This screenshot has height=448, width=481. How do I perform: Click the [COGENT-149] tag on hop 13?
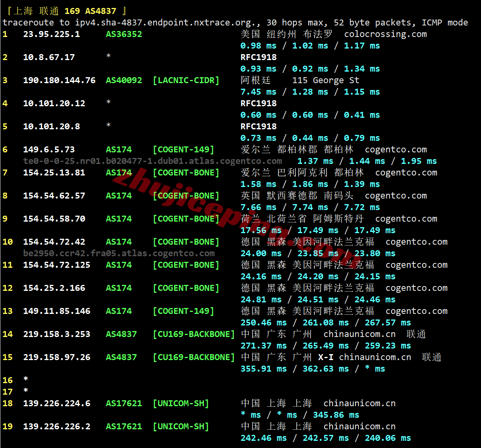coord(184,311)
